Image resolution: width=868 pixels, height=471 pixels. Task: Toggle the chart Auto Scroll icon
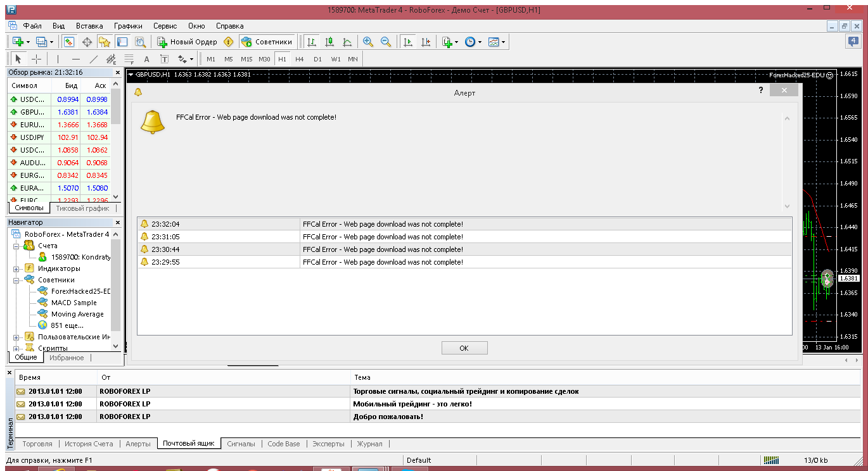407,42
